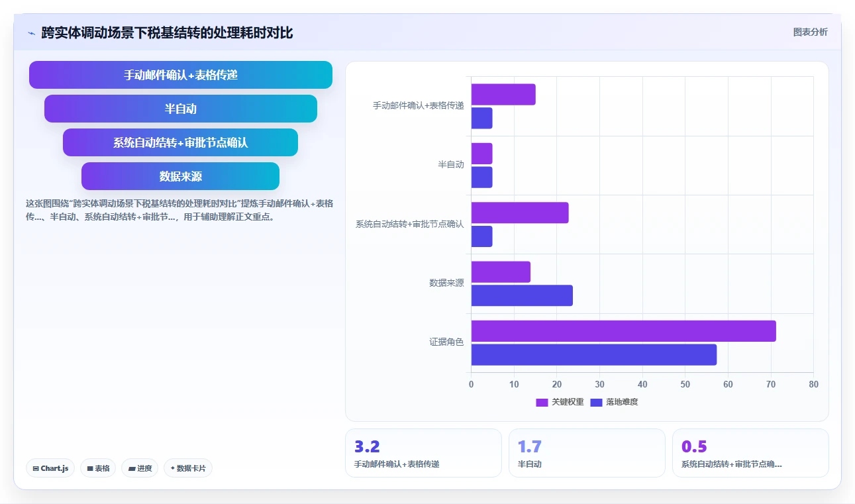
Task: Open the 图表分析 label in the header
Action: (811, 32)
